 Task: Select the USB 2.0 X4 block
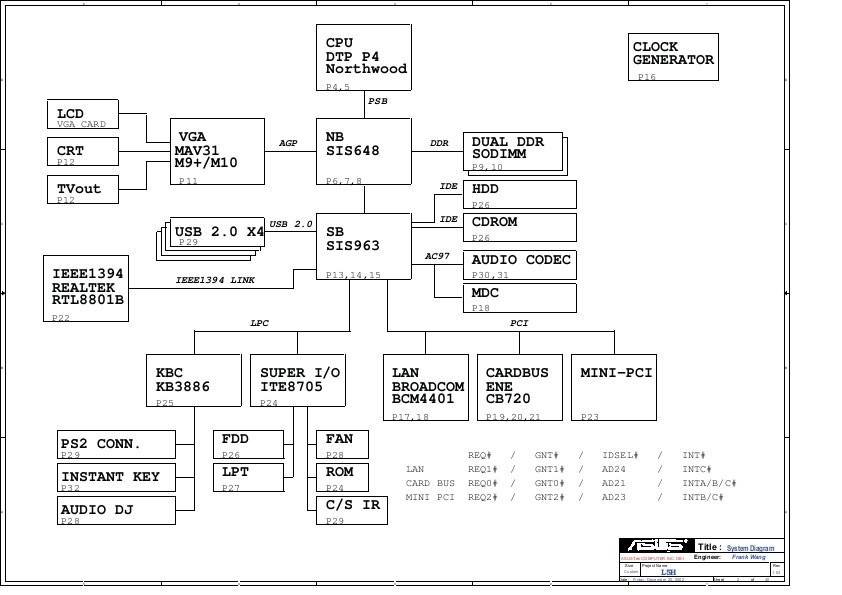click(x=217, y=232)
